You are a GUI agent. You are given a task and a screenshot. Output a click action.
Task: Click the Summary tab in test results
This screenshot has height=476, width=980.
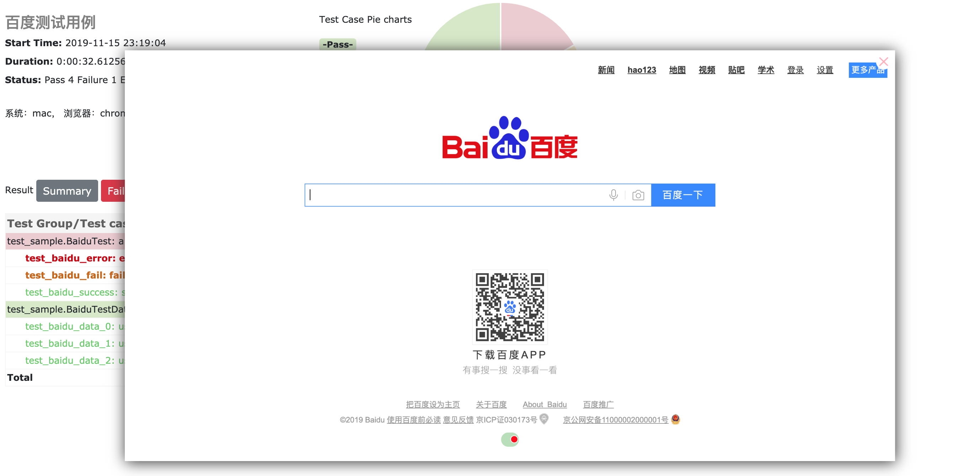(x=66, y=190)
